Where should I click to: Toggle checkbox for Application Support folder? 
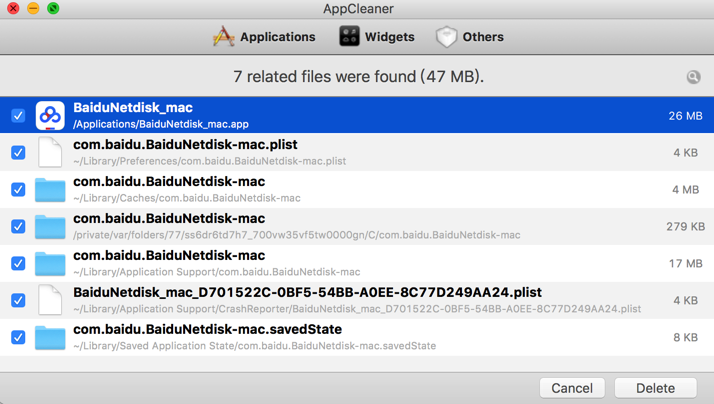[x=18, y=263]
